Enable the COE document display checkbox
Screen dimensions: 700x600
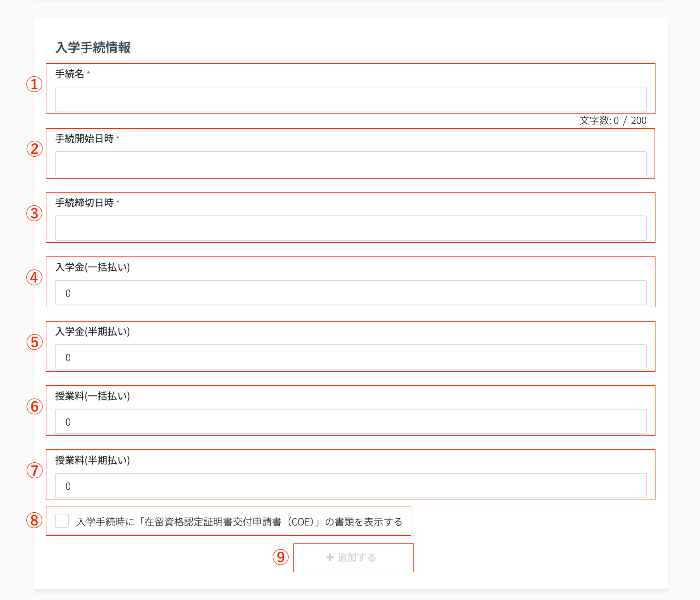pos(62,521)
